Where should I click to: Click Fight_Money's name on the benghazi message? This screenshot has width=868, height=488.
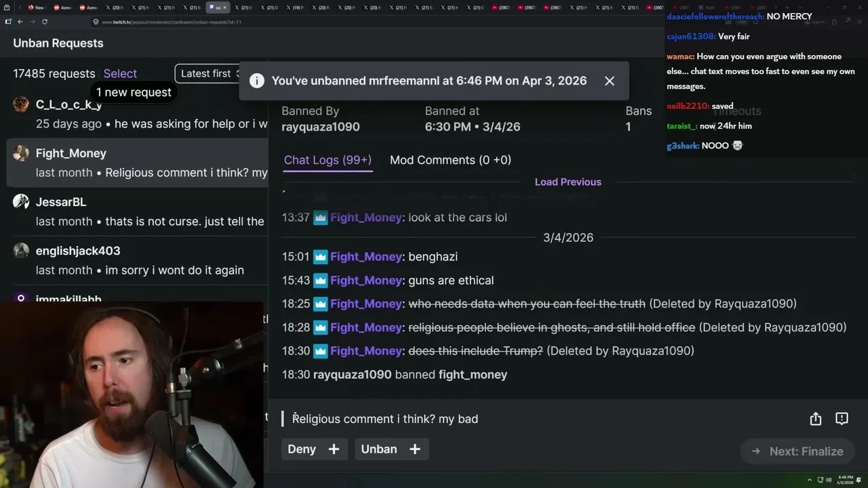pyautogui.click(x=366, y=257)
